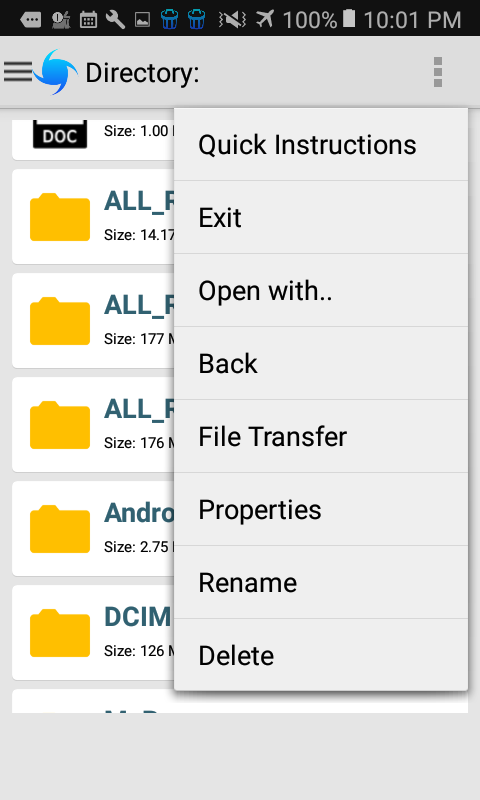480x800 pixels.
Task: Tap the blue swirl app logo
Action: click(56, 72)
